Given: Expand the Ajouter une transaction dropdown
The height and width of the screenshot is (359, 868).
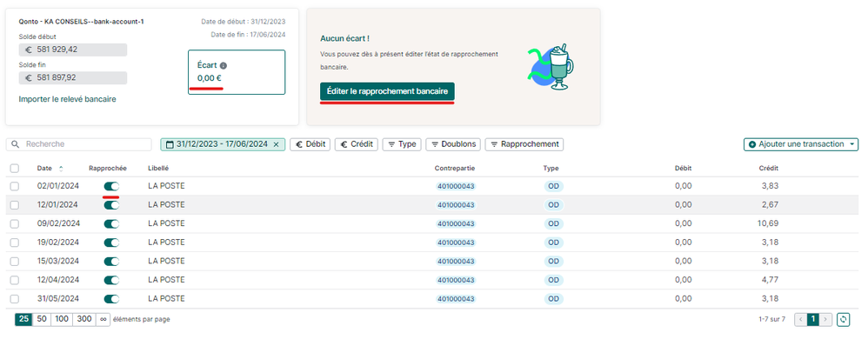Looking at the screenshot, I should pos(852,144).
